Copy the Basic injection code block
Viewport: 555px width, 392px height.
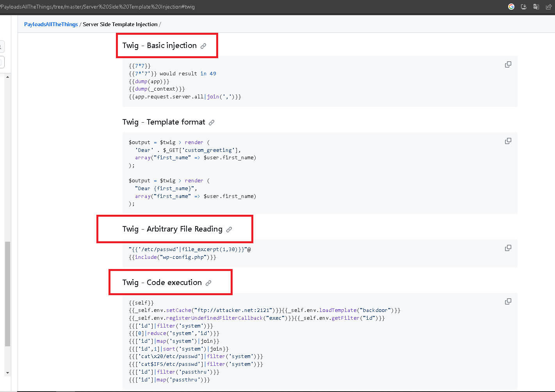(508, 64)
